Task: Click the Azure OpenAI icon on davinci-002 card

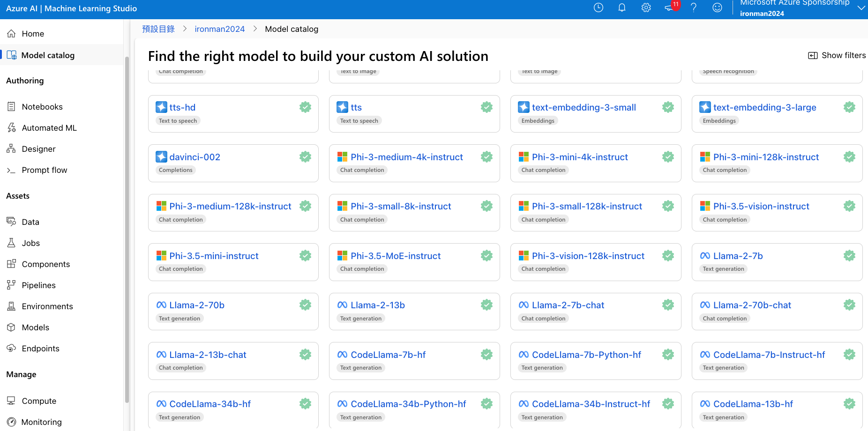Action: point(161,157)
